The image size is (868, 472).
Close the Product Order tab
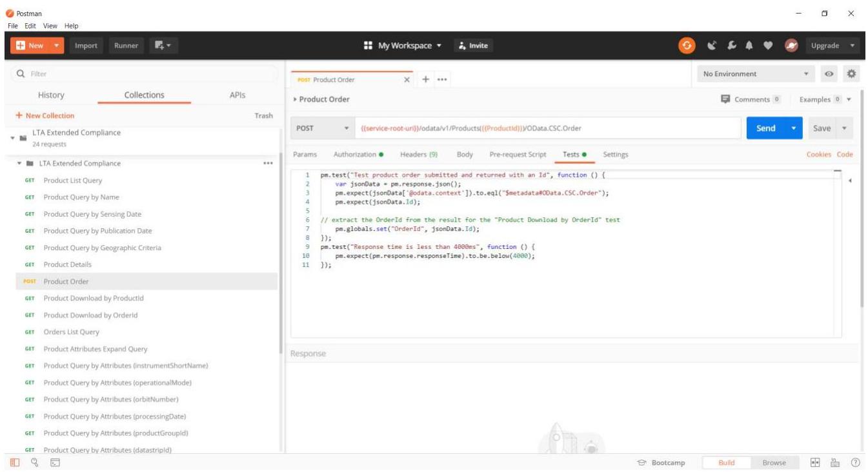point(407,80)
